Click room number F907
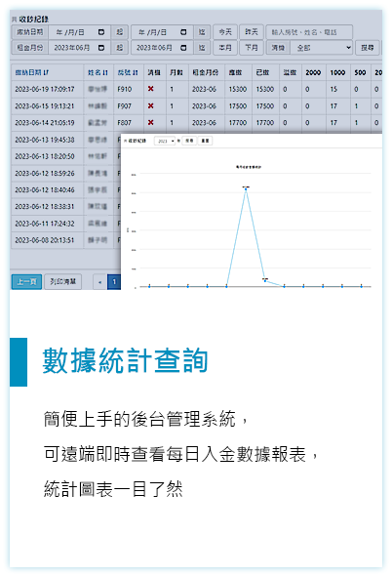 [x=124, y=106]
